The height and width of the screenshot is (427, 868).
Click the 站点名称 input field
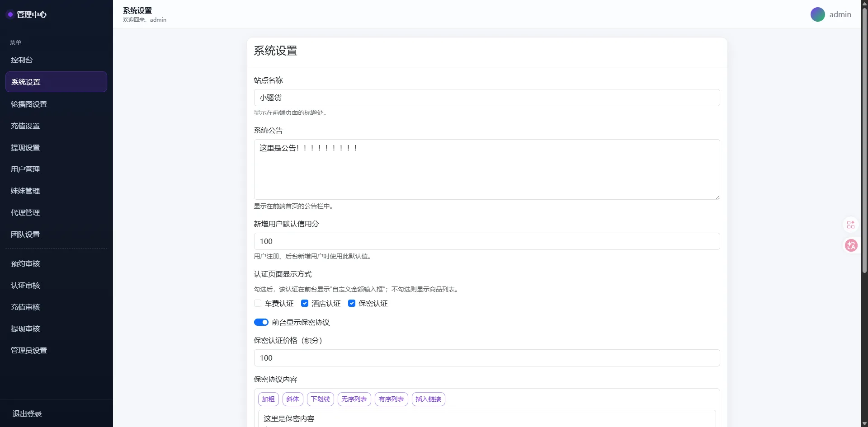coord(486,98)
